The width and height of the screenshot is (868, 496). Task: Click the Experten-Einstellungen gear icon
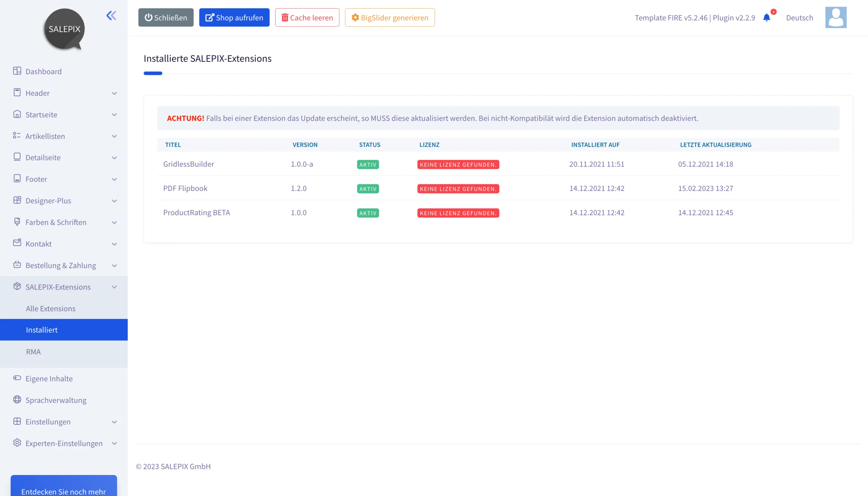click(x=17, y=443)
